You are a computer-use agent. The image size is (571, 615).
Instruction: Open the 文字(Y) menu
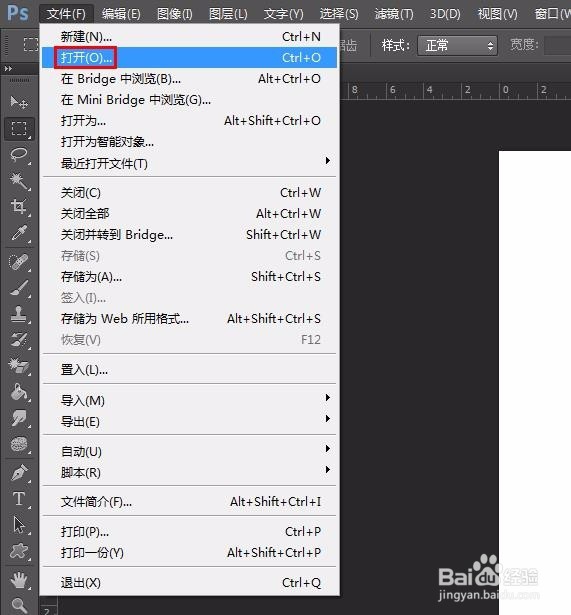[x=284, y=14]
